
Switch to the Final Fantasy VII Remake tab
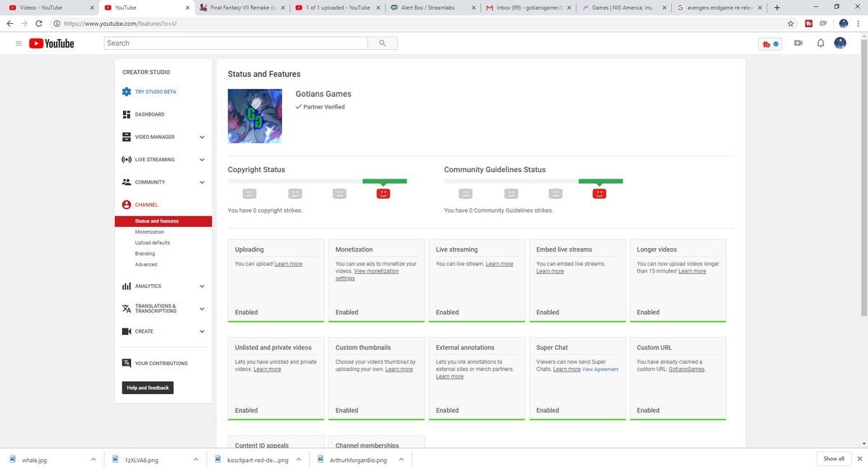coord(241,7)
